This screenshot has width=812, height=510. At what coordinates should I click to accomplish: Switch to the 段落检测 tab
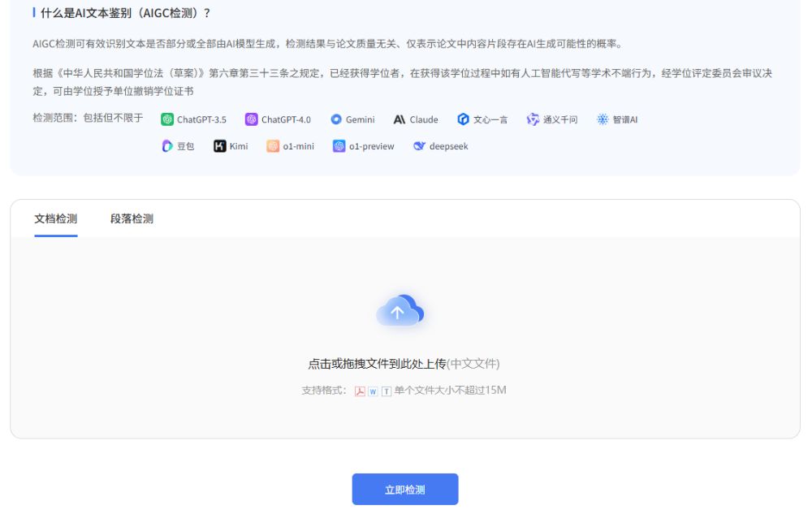click(x=132, y=218)
